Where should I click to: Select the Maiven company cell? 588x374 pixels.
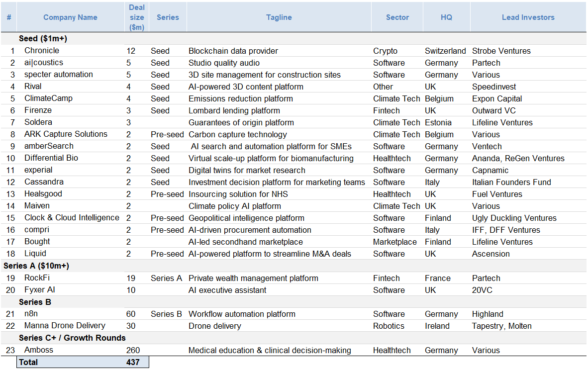pyautogui.click(x=37, y=206)
